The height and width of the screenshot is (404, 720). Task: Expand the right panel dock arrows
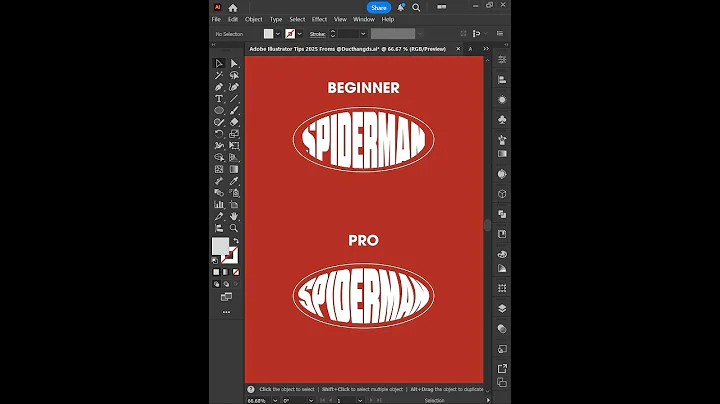[506, 45]
